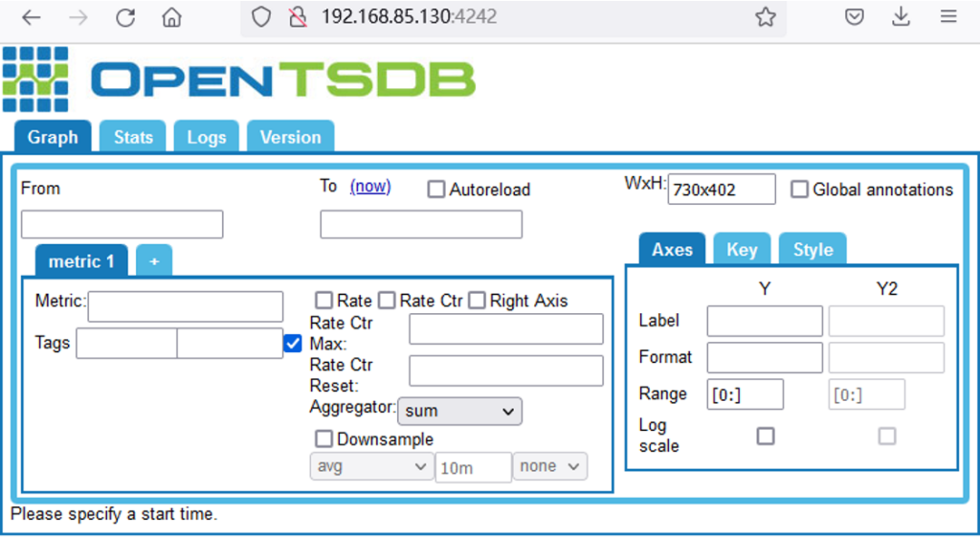Switch to the Axes tab
Viewport: 980px width, 538px height.
672,249
